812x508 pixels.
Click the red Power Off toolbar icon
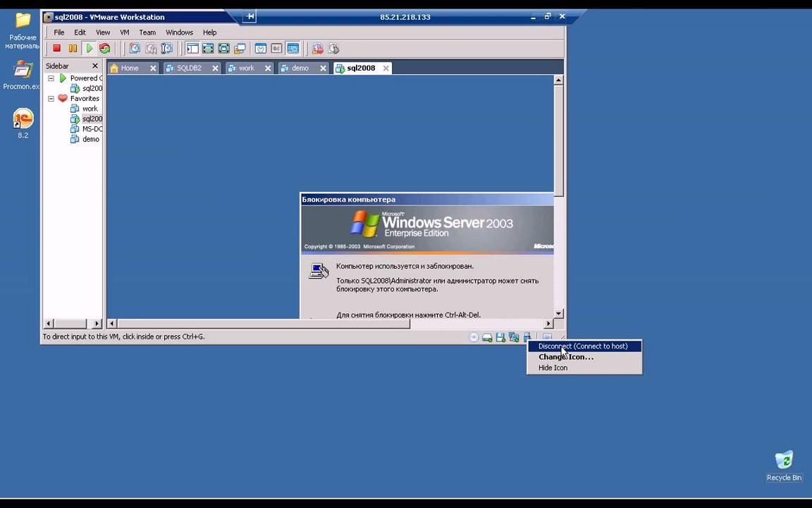(x=57, y=48)
